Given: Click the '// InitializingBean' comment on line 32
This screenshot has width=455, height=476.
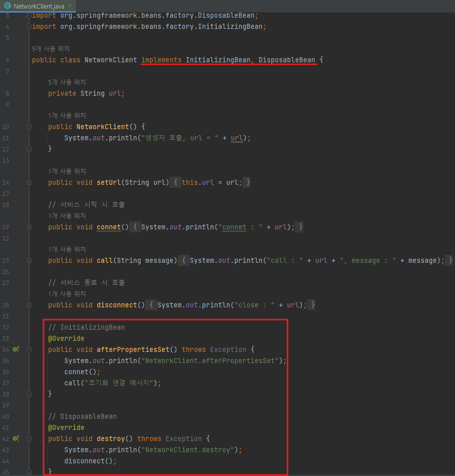Looking at the screenshot, I should click(87, 327).
